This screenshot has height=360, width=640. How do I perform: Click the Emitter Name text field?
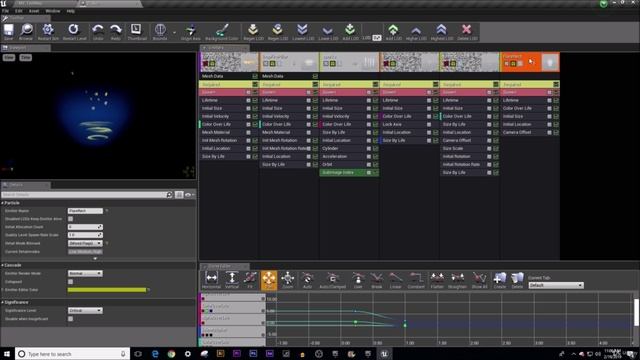(85, 211)
